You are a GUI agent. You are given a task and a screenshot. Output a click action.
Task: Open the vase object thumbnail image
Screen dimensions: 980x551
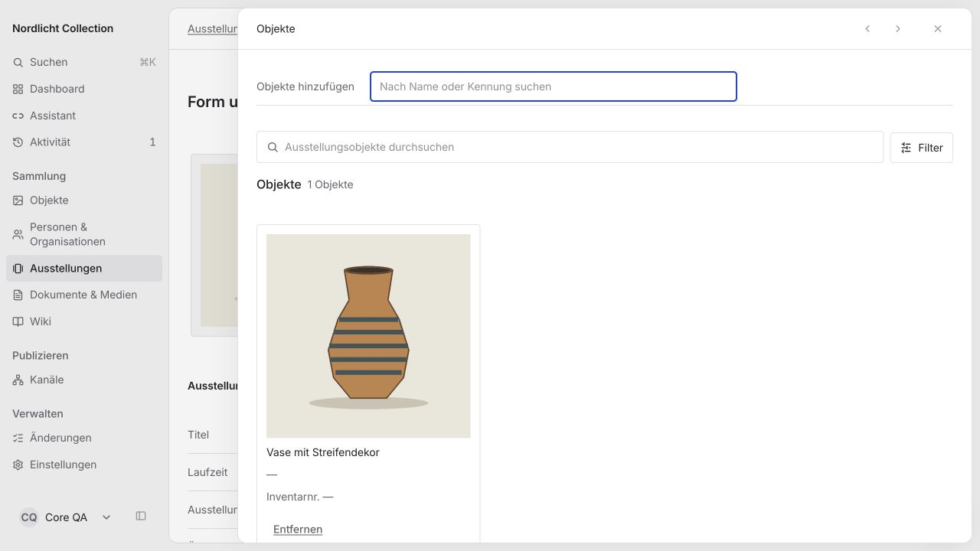(x=368, y=336)
